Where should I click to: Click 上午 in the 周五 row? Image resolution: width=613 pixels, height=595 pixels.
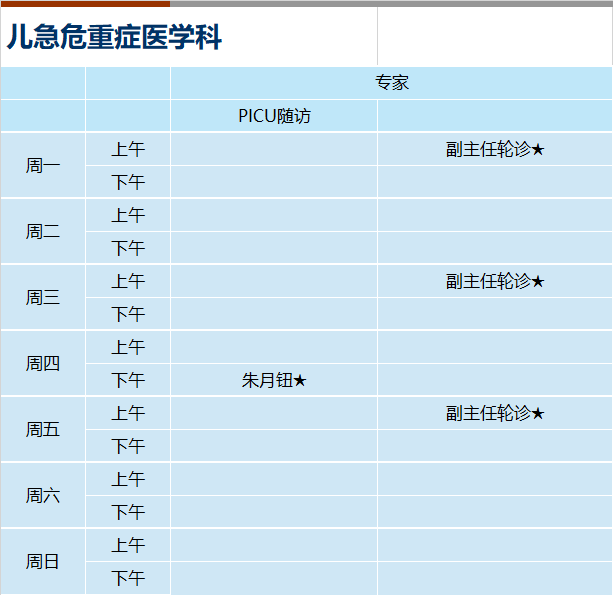[x=128, y=413]
